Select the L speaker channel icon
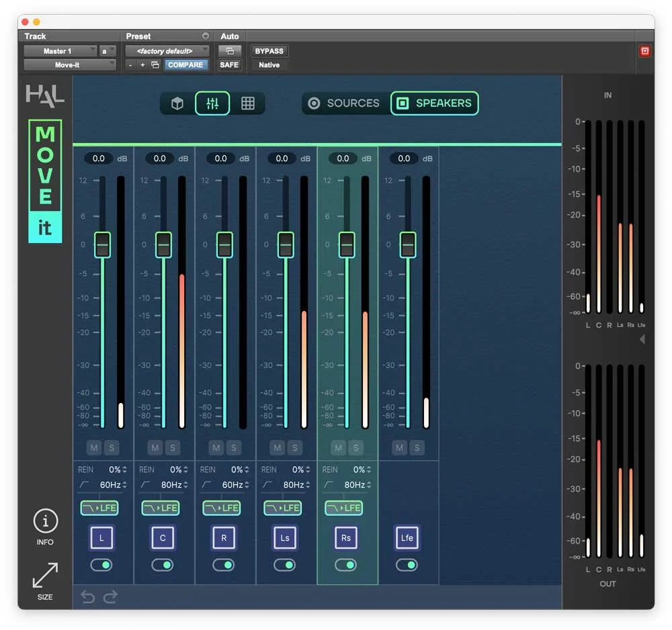 pos(101,538)
